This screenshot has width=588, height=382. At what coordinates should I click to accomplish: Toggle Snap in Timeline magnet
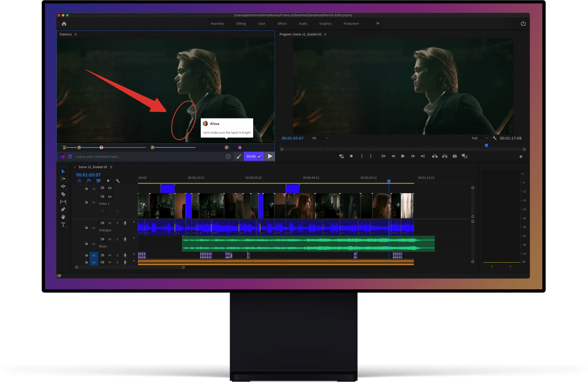point(89,181)
